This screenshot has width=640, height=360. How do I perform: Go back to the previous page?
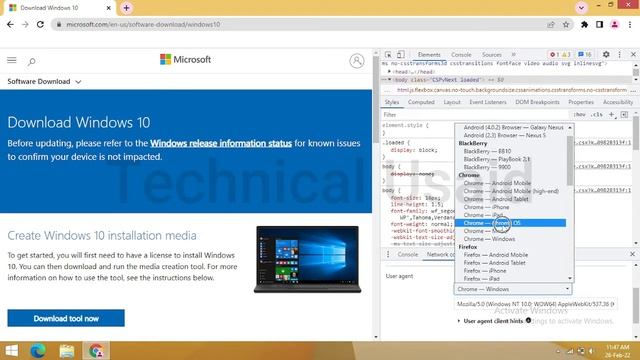click(10, 24)
